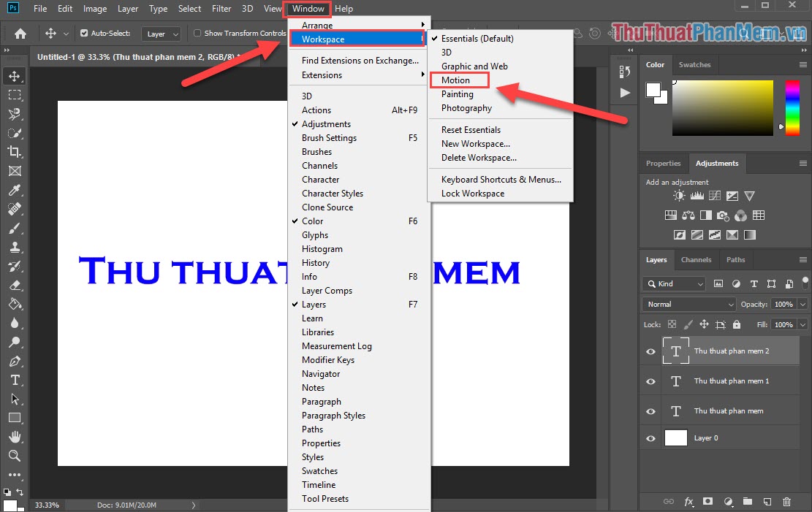Click the Create new layer icon
The height and width of the screenshot is (512, 812).
tap(767, 502)
